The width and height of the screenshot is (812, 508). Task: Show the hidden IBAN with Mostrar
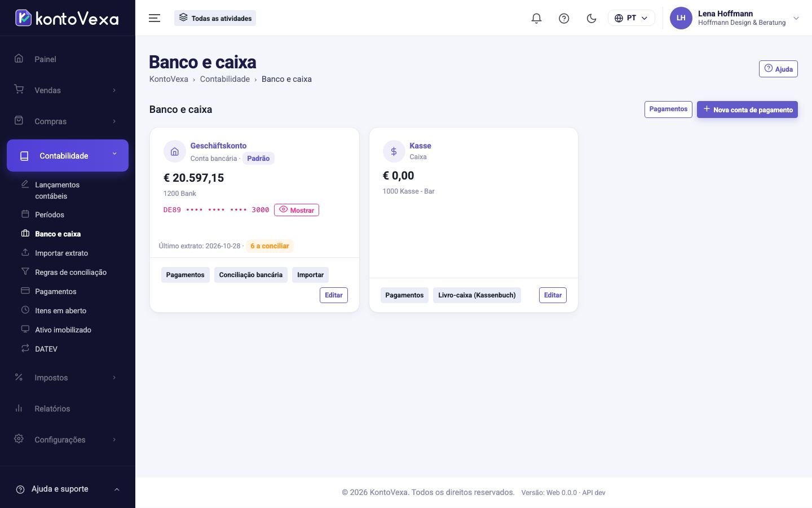297,210
